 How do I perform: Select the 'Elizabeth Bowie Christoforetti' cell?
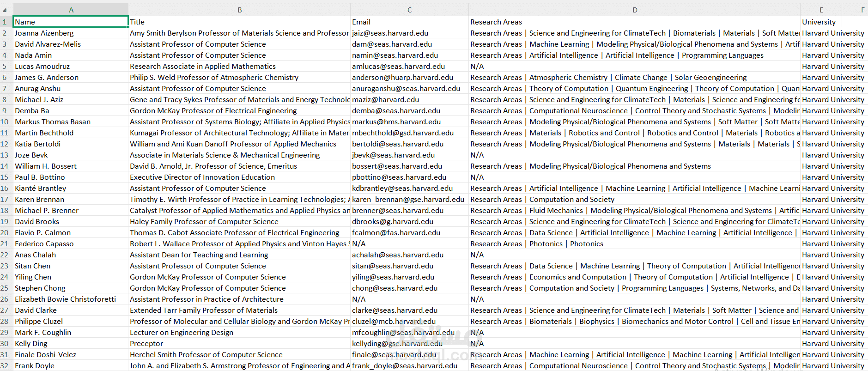71,299
